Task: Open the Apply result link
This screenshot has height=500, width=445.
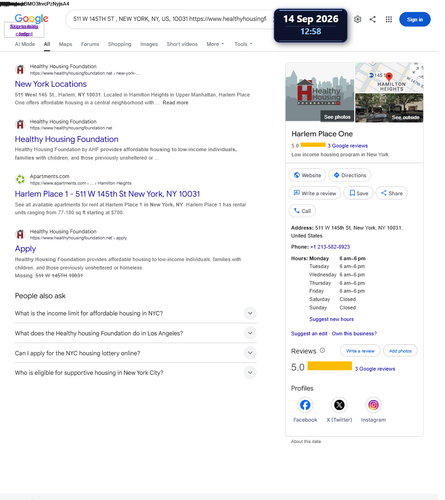Action: (25, 249)
